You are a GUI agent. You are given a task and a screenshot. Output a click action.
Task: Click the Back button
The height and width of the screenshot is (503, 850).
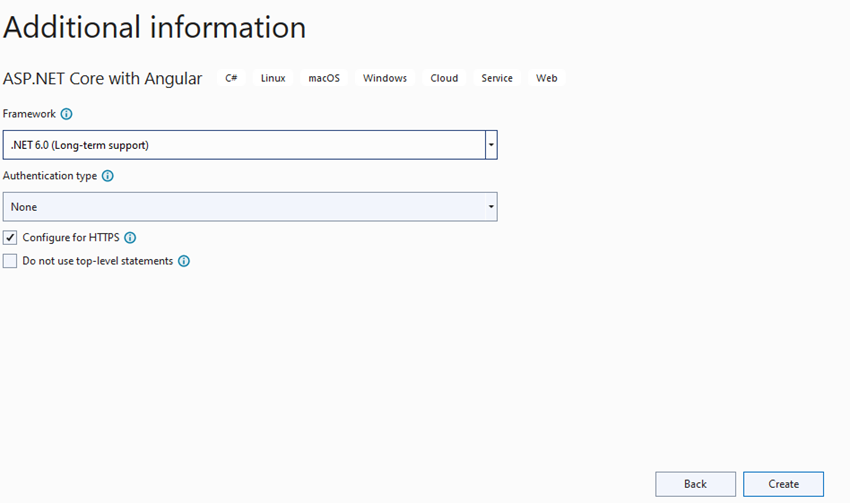pyautogui.click(x=695, y=484)
